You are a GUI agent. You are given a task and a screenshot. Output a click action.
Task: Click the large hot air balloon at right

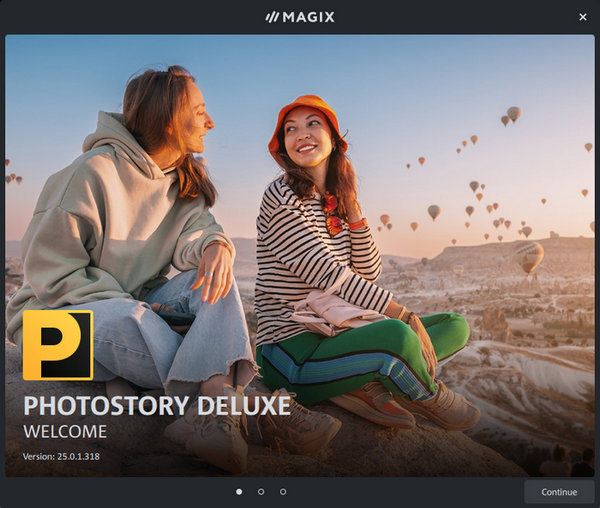[x=528, y=257]
